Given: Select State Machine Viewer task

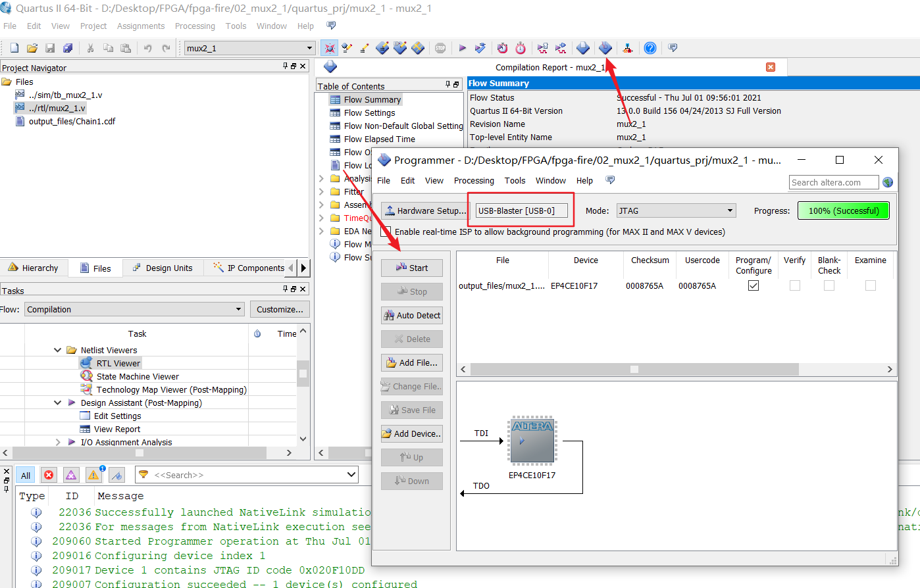Looking at the screenshot, I should pyautogui.click(x=138, y=376).
